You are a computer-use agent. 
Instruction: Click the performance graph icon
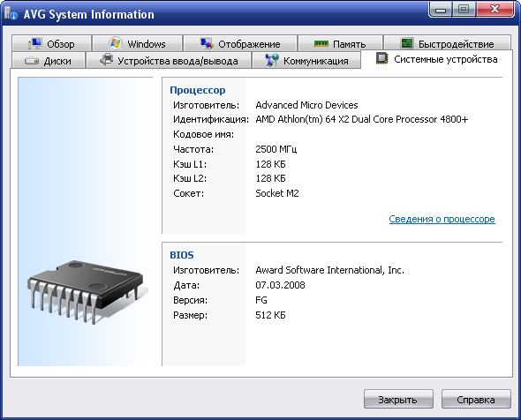[x=407, y=43]
